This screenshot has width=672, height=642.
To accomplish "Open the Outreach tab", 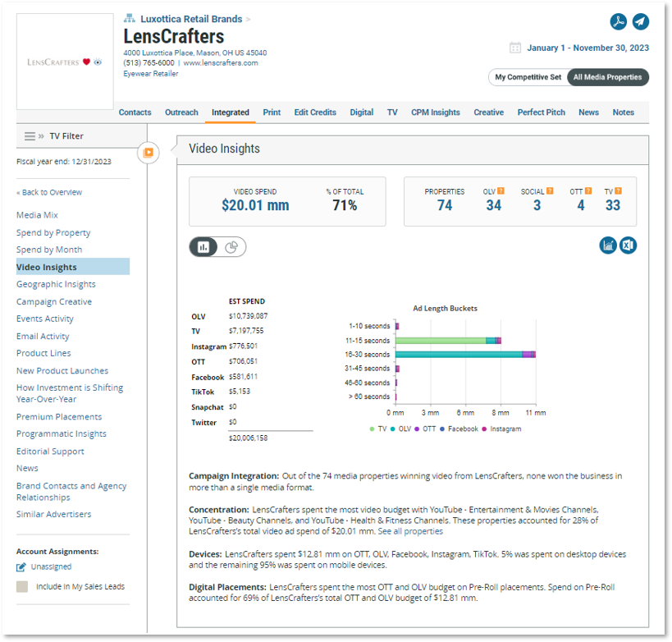I will point(181,112).
